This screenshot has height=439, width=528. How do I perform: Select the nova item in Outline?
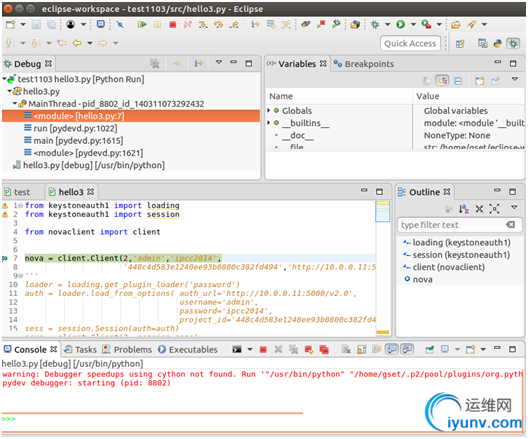pyautogui.click(x=418, y=279)
